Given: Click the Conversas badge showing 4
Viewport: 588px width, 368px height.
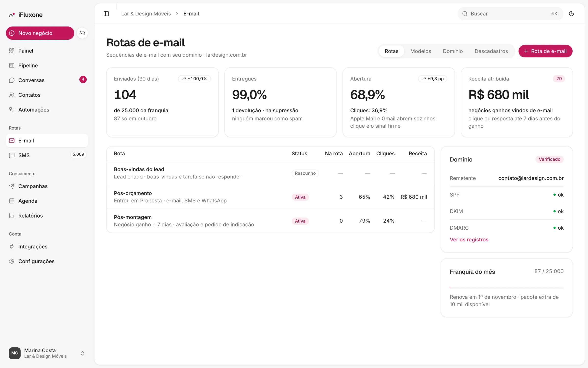Looking at the screenshot, I should click(83, 79).
